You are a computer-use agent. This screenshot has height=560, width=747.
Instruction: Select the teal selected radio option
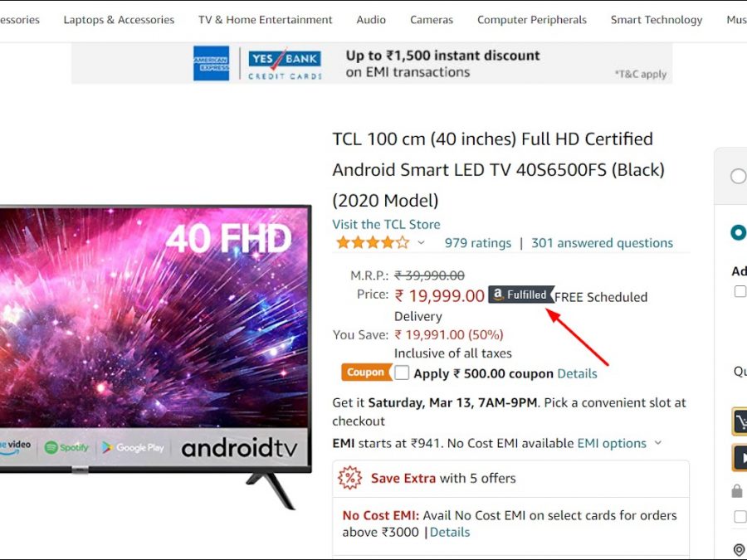click(x=739, y=232)
